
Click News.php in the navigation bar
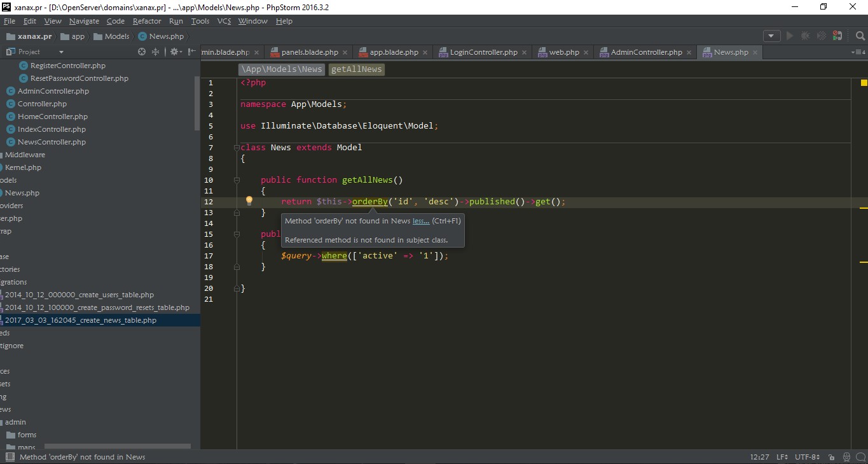tap(161, 36)
